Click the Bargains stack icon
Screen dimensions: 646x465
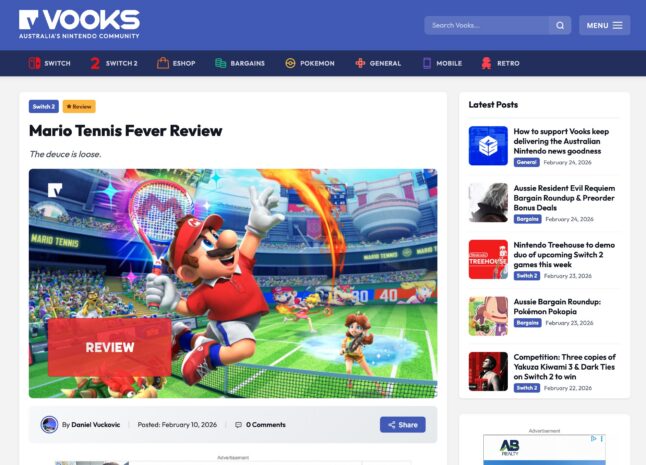coord(220,63)
